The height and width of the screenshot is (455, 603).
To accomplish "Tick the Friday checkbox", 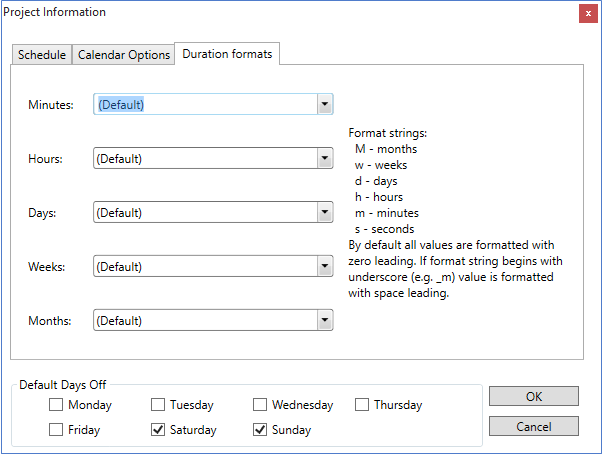I will (x=56, y=430).
